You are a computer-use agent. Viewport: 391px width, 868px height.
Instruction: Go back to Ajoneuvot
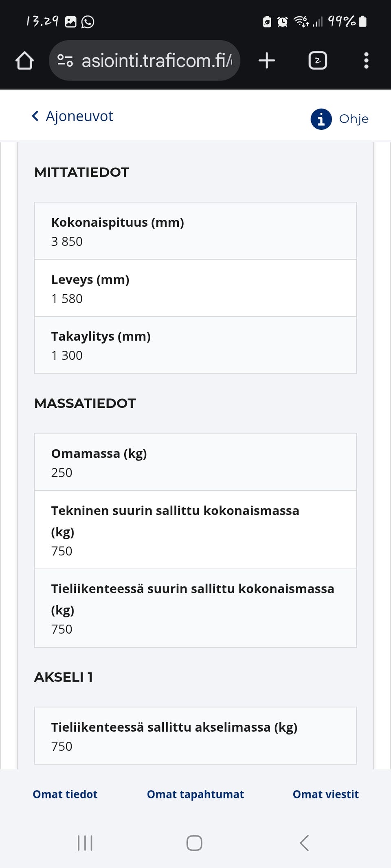(79, 116)
